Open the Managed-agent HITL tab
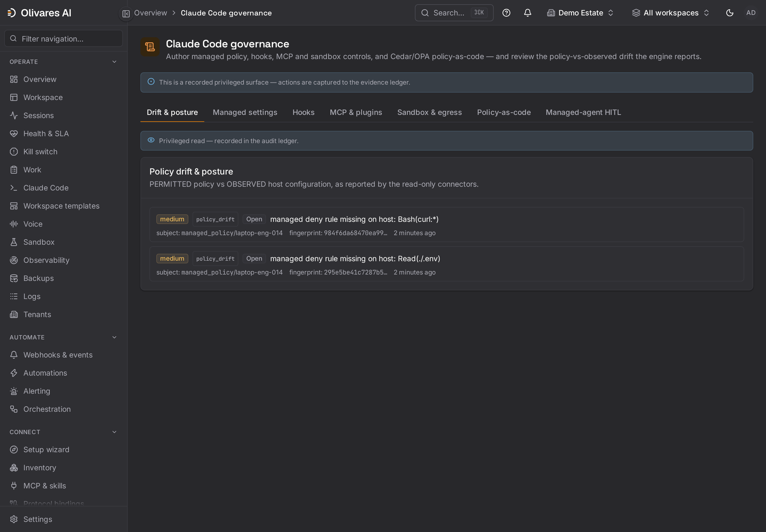The height and width of the screenshot is (532, 766). [x=583, y=112]
